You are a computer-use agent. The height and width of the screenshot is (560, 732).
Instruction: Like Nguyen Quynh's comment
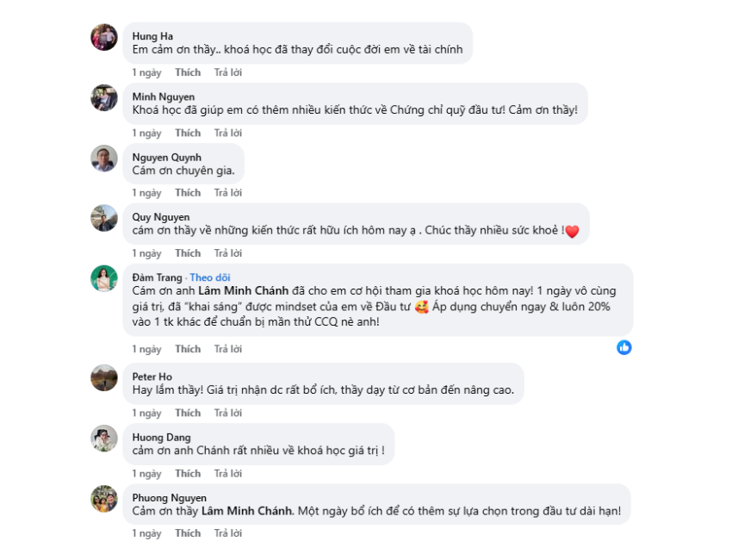point(188,193)
